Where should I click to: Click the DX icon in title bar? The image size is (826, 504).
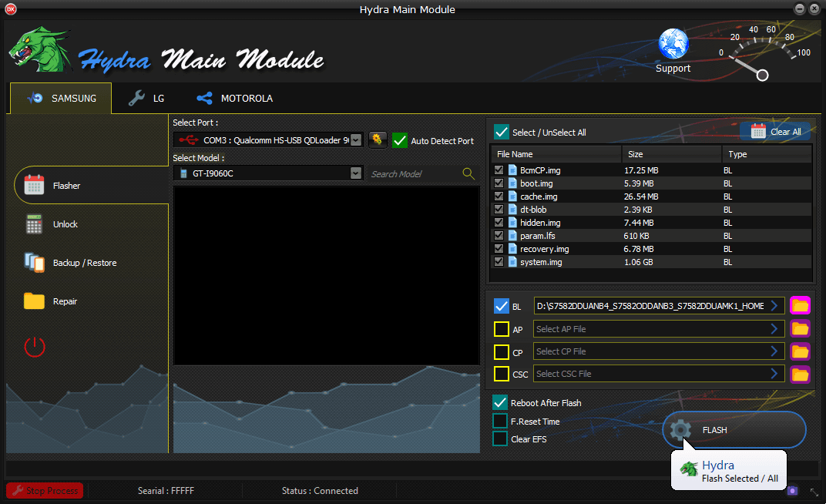[11, 9]
